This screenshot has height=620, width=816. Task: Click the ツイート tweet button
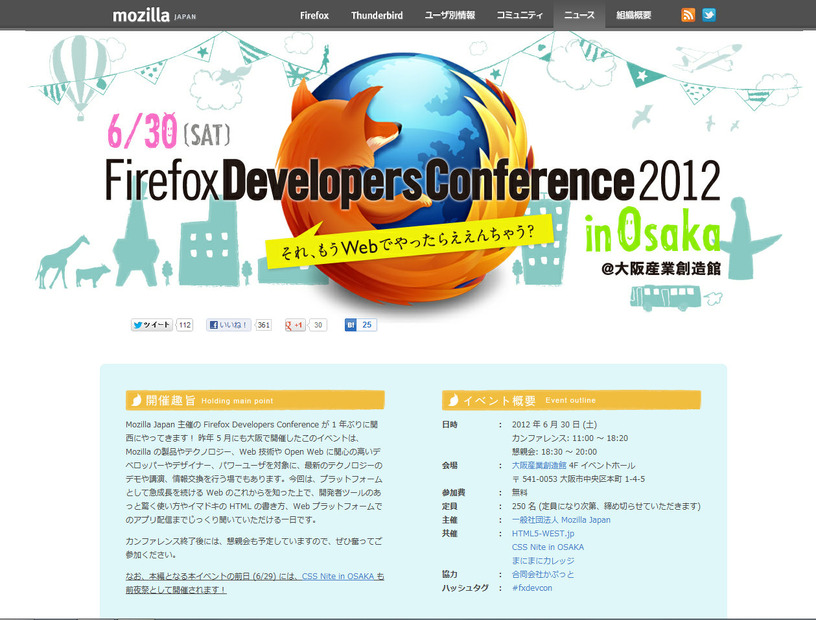pyautogui.click(x=151, y=325)
